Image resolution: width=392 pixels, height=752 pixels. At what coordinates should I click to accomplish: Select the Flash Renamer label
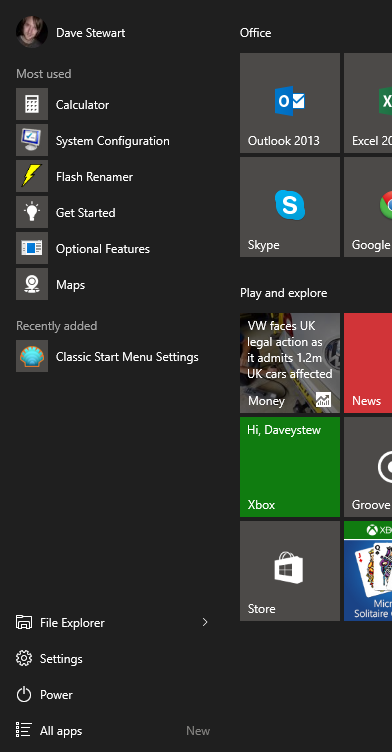pyautogui.click(x=94, y=177)
